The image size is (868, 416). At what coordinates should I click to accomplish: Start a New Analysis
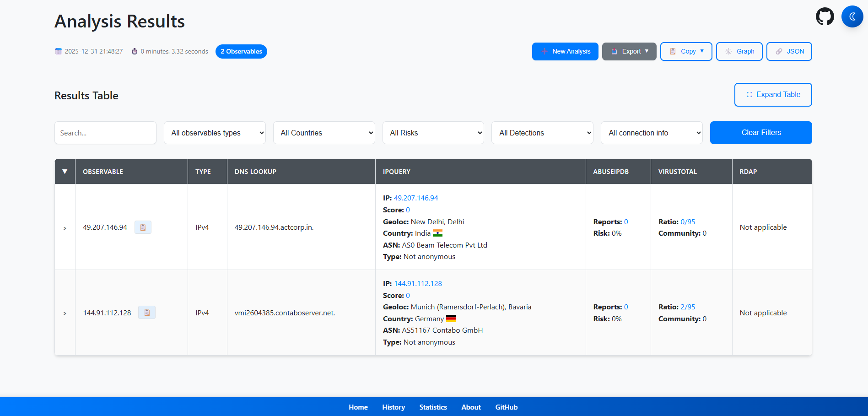565,51
